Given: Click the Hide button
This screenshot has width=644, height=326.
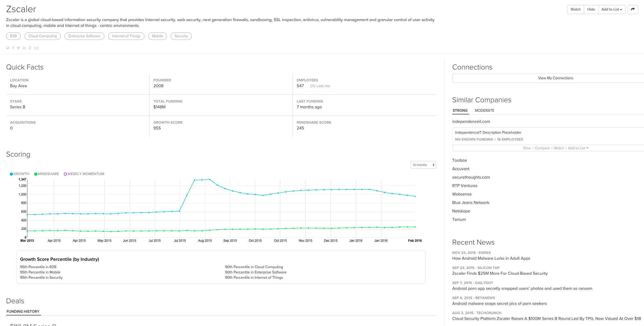Looking at the screenshot, I should pyautogui.click(x=591, y=9).
